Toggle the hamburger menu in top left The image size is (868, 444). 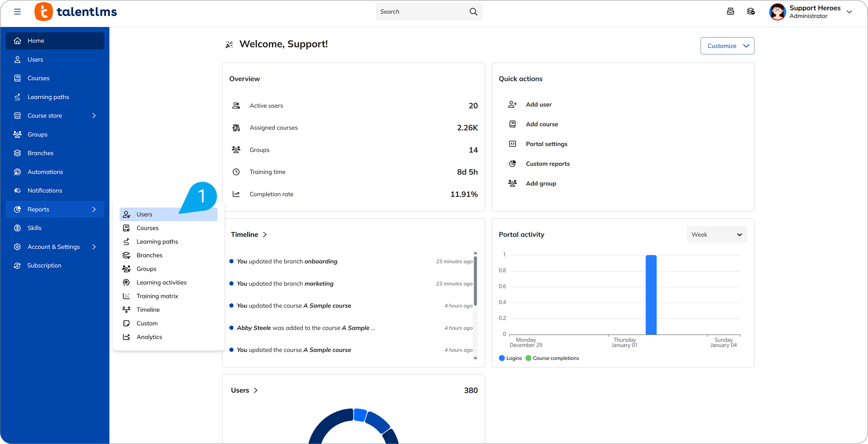pyautogui.click(x=17, y=12)
